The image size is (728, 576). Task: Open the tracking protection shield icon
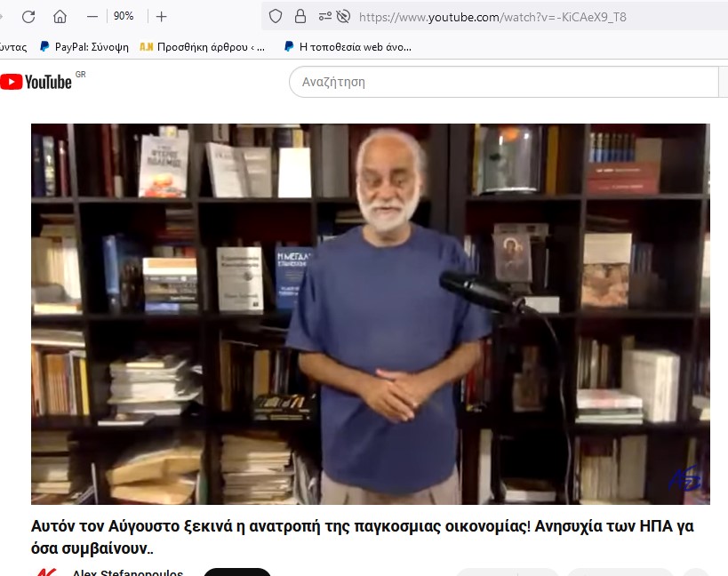pyautogui.click(x=276, y=17)
